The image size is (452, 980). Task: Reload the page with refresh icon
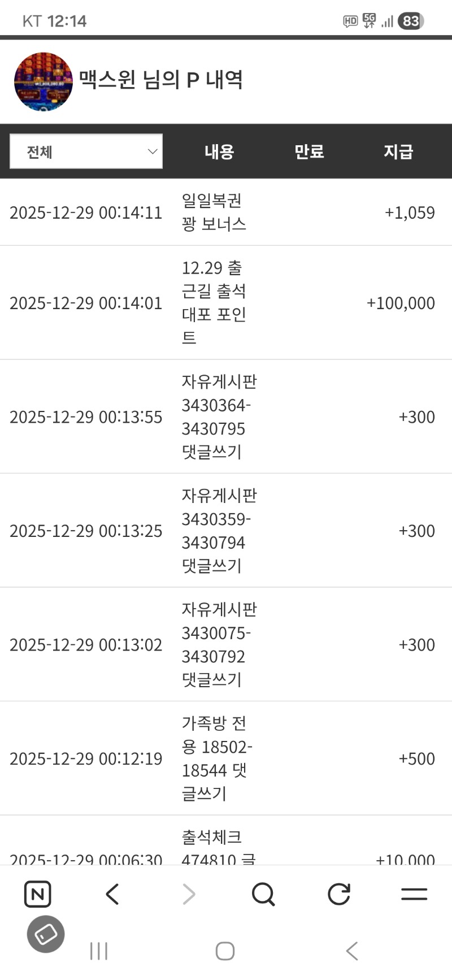point(339,894)
